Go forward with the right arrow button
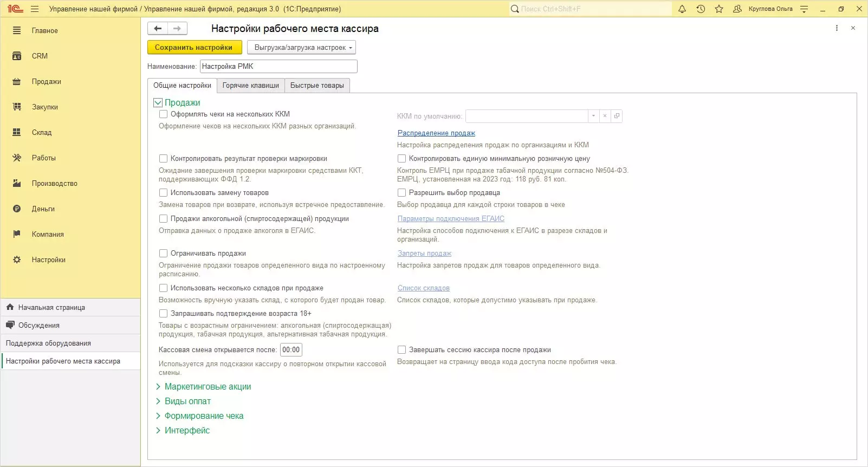868x467 pixels. click(x=177, y=29)
